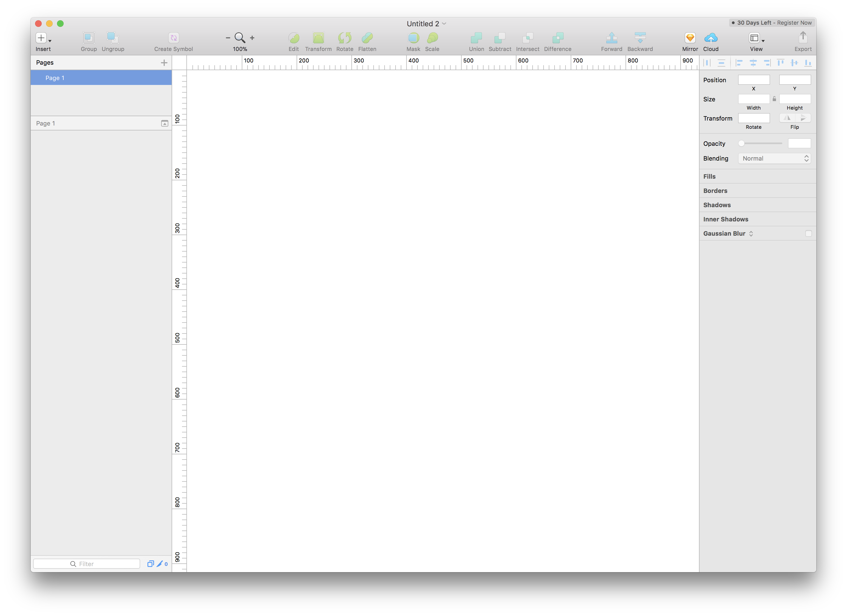This screenshot has width=847, height=616.
Task: Click the layer Filter search field
Action: click(x=87, y=564)
